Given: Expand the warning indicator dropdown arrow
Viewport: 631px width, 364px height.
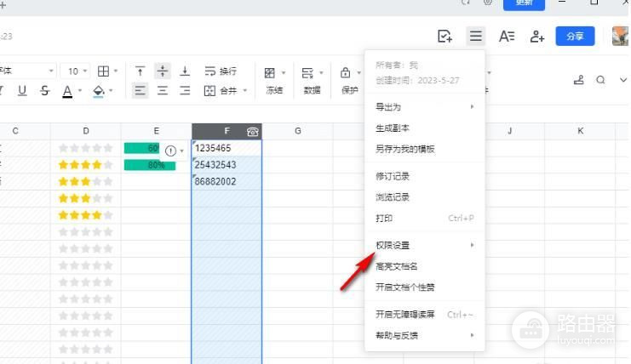Looking at the screenshot, I should [x=182, y=151].
